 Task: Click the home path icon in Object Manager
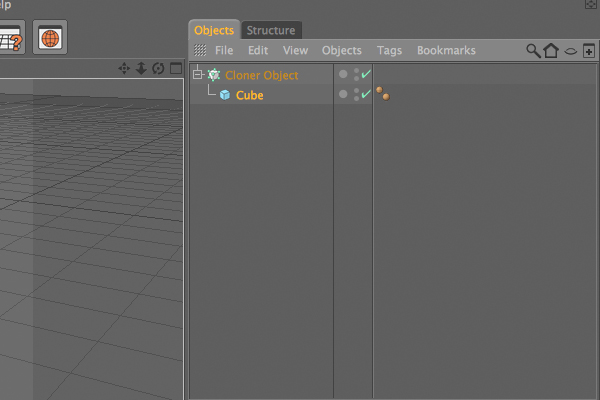[551, 51]
